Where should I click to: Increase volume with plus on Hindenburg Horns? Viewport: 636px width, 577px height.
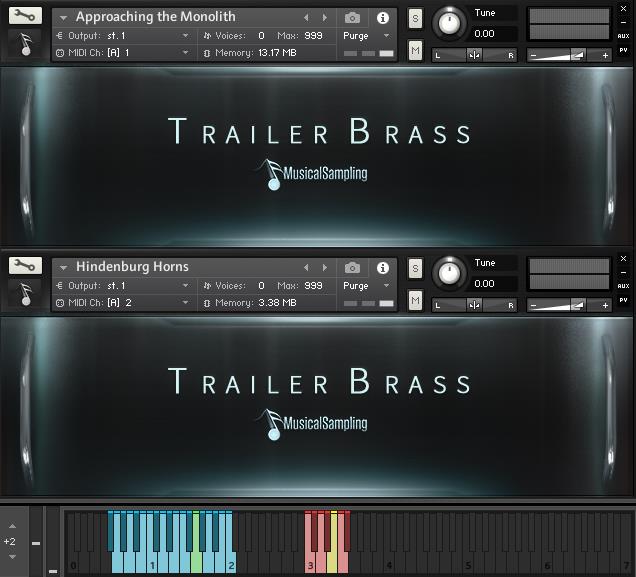point(605,305)
